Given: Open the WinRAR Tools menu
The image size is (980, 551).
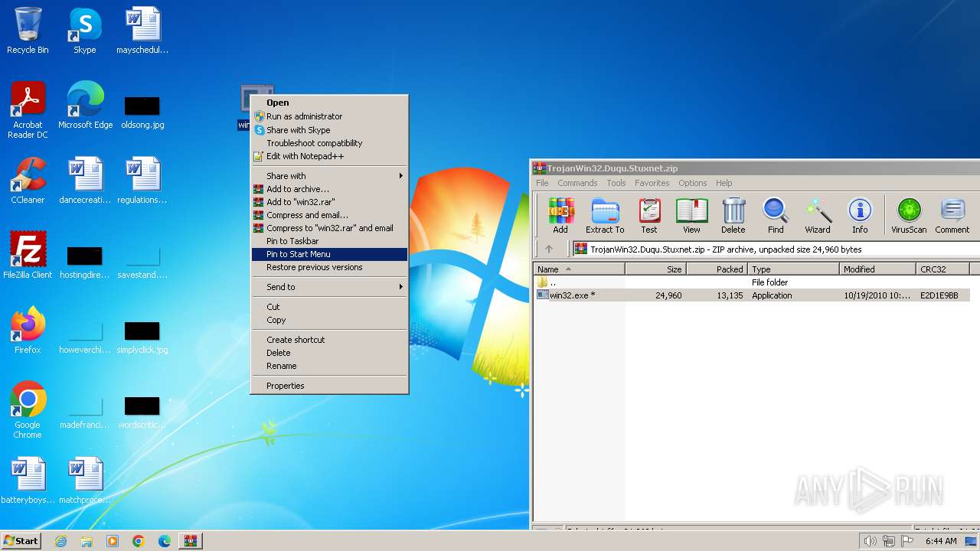Looking at the screenshot, I should (x=616, y=183).
